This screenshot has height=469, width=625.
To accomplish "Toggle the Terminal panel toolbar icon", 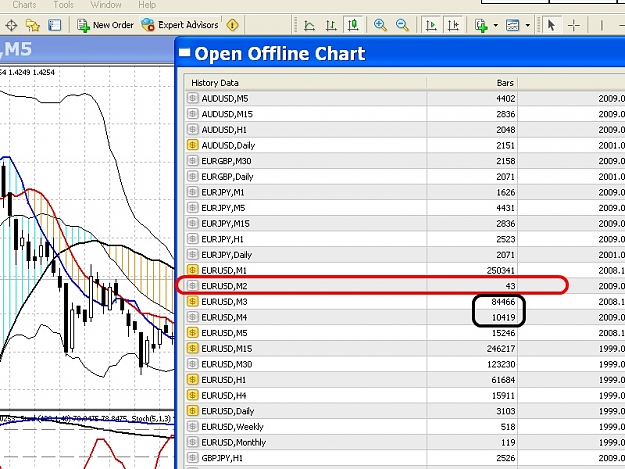I will tap(54, 25).
